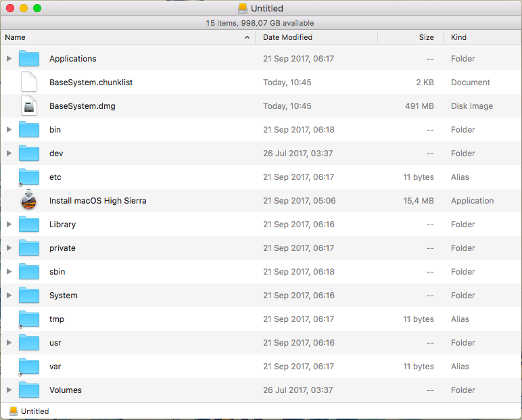
Task: Click the '491 MB' size value
Action: coord(419,106)
